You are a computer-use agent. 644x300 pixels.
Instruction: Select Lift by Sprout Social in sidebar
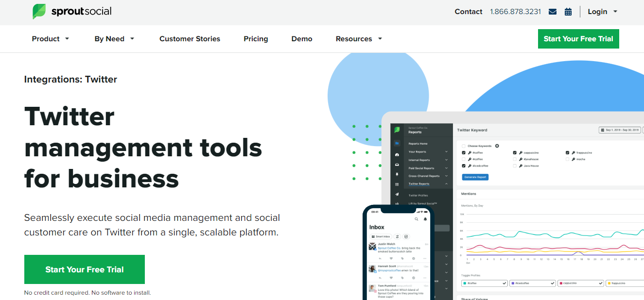point(423,203)
